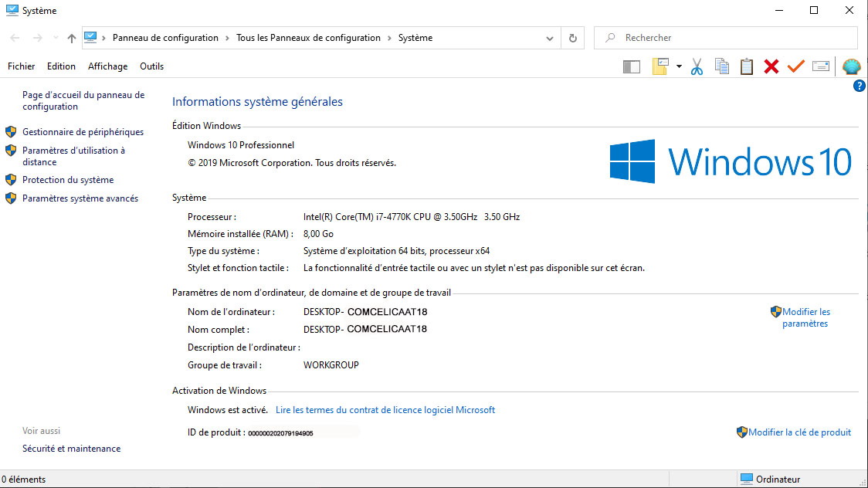Select Tous les Panneaux de configuration breadcrumb

pos(308,38)
